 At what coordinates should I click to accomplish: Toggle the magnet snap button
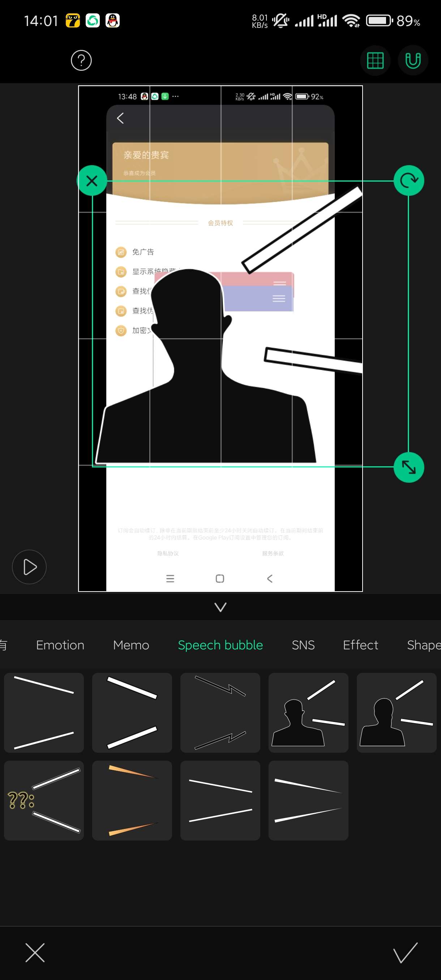[413, 60]
